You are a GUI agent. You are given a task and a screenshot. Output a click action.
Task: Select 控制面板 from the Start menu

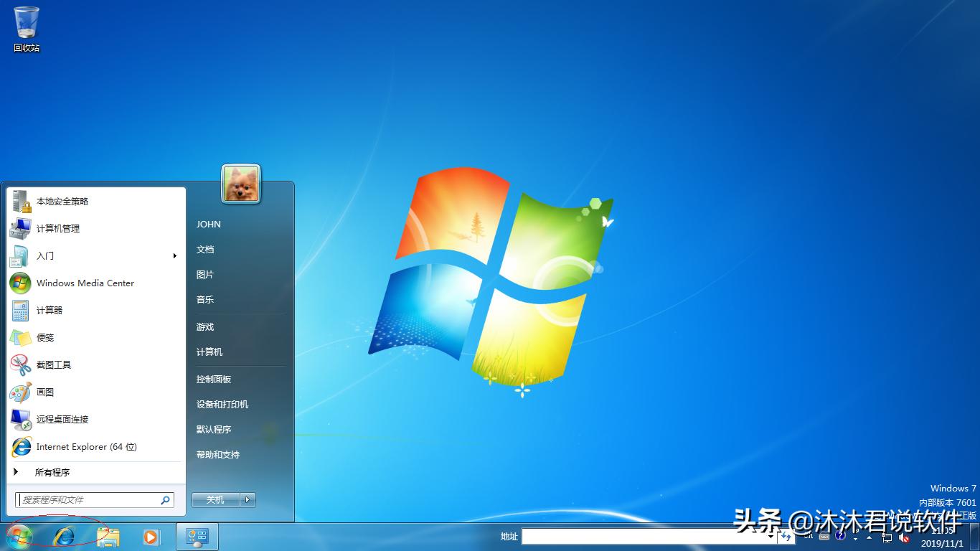pyautogui.click(x=213, y=379)
